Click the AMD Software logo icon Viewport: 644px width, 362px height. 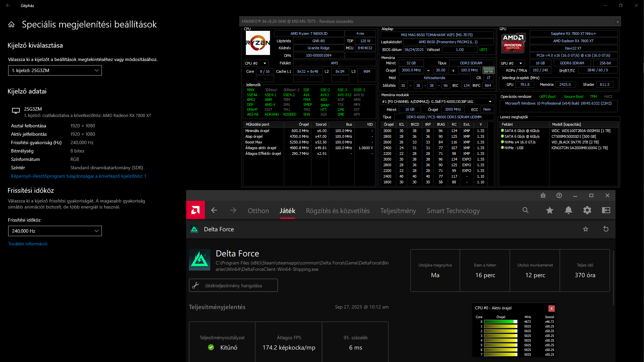click(196, 210)
